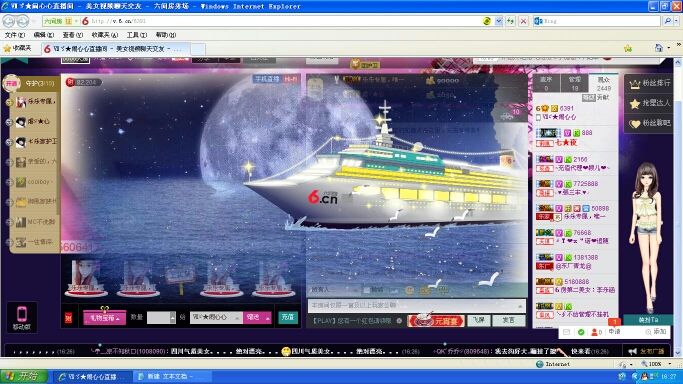This screenshot has width=683, height=384.
Task: Expand the quantity 数量 dropdown arrow
Action: [172, 317]
